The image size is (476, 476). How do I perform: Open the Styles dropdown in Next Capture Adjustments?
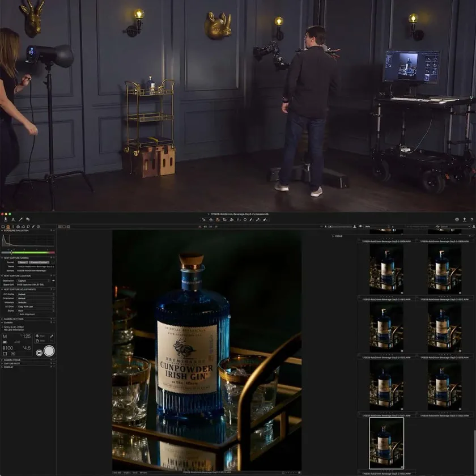[x=35, y=310]
